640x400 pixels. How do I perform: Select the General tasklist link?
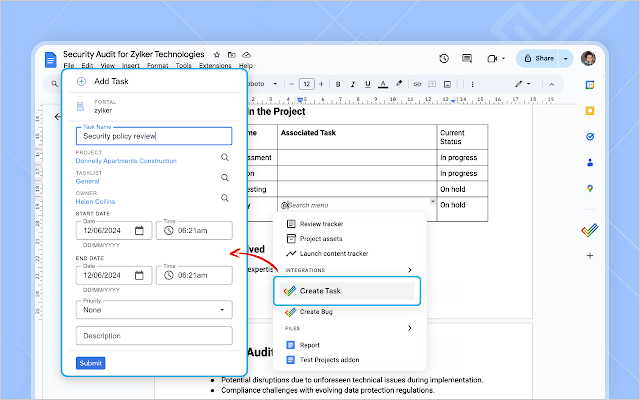tap(87, 181)
